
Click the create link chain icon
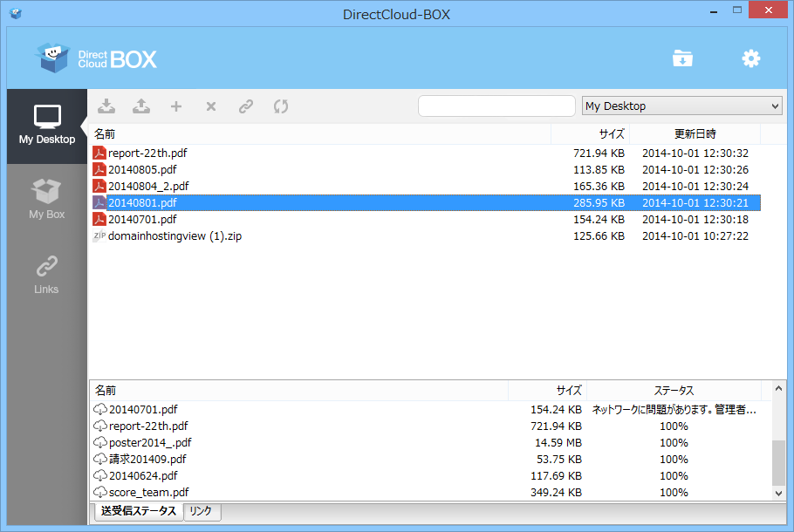pos(246,106)
